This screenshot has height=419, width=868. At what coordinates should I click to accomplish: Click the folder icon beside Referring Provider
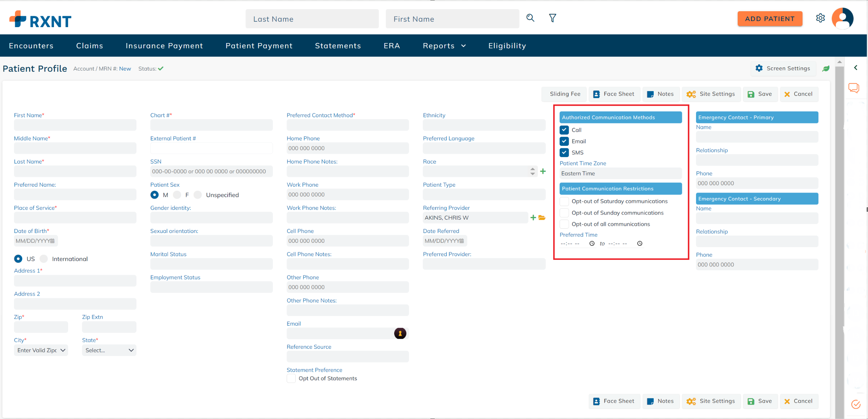(x=542, y=217)
